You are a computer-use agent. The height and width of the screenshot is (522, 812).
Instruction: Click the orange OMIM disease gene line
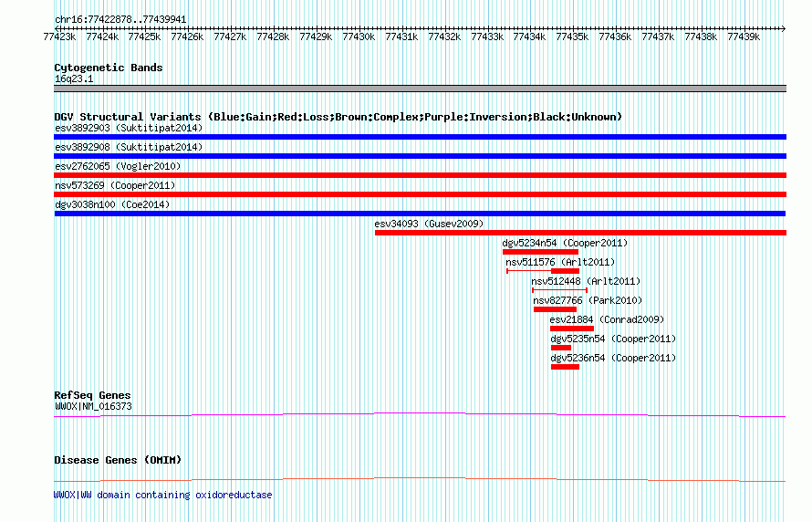420,479
